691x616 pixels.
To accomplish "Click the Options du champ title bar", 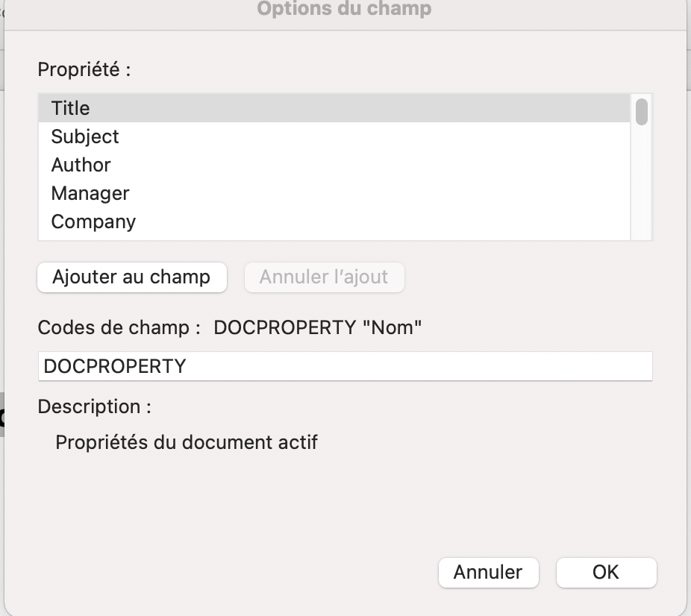I will (344, 10).
